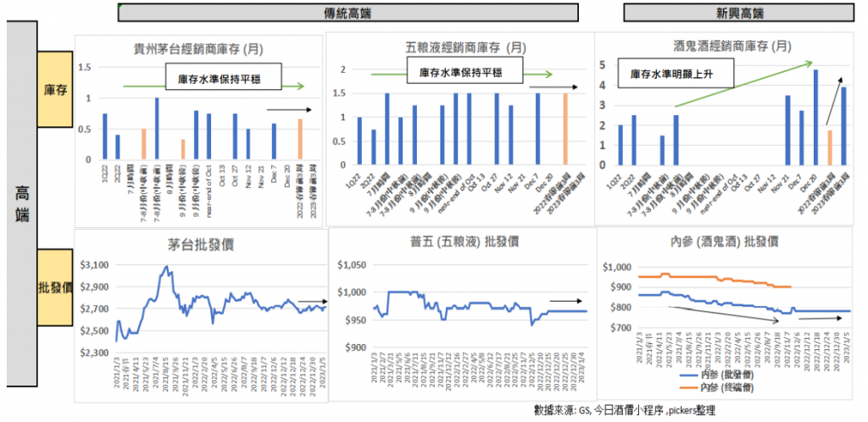Click $700 axis label in 內參 chart
868x422 pixels.
click(619, 327)
